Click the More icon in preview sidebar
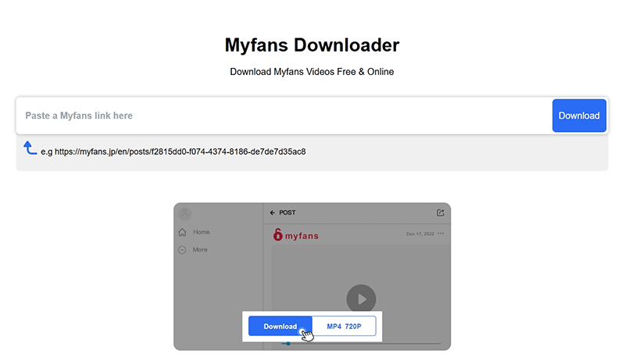The image size is (625, 364). click(182, 250)
